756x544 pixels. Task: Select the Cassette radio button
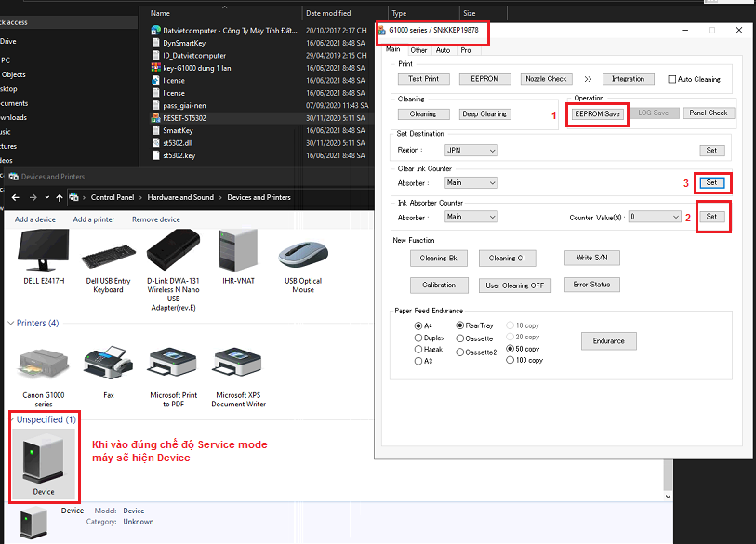(x=460, y=338)
